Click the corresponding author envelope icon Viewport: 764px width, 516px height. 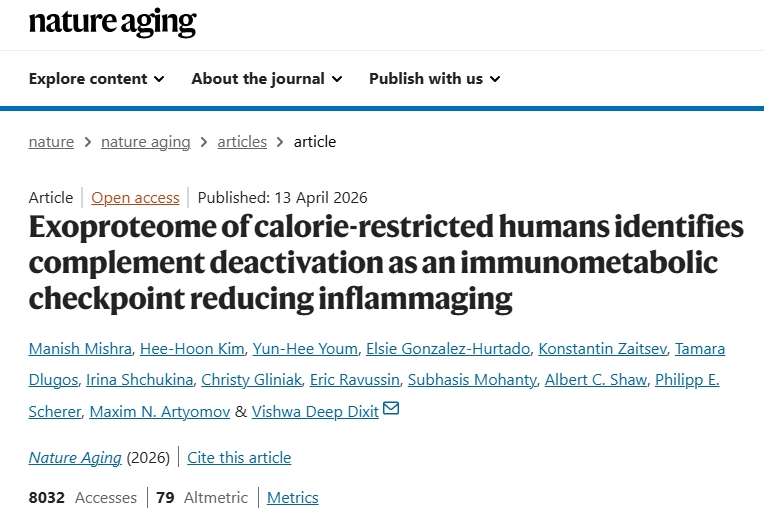pyautogui.click(x=391, y=408)
